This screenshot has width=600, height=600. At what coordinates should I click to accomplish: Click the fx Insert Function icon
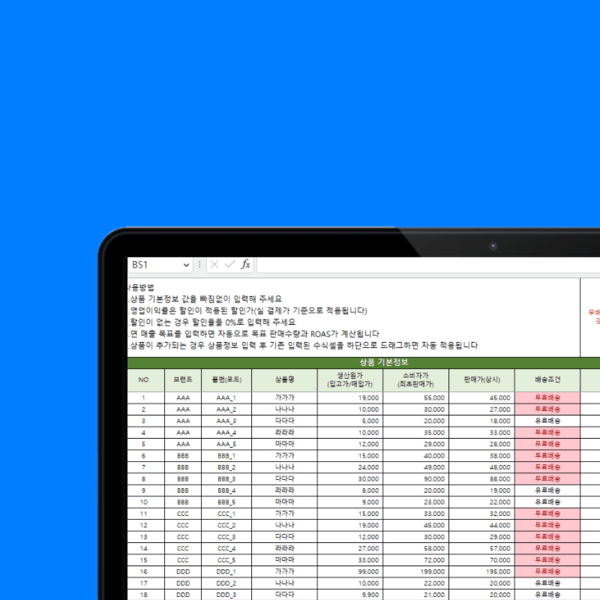click(246, 264)
